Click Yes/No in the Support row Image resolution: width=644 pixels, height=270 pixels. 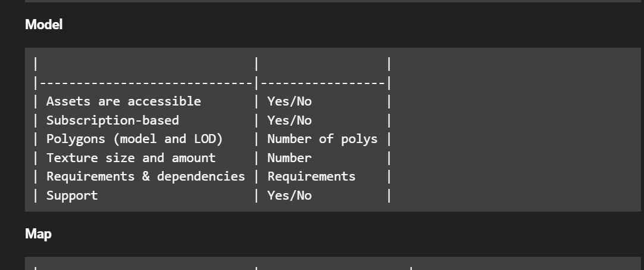coord(289,195)
